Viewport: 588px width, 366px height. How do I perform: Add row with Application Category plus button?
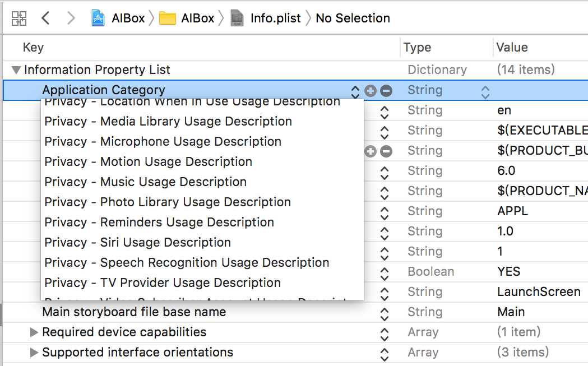pos(370,90)
